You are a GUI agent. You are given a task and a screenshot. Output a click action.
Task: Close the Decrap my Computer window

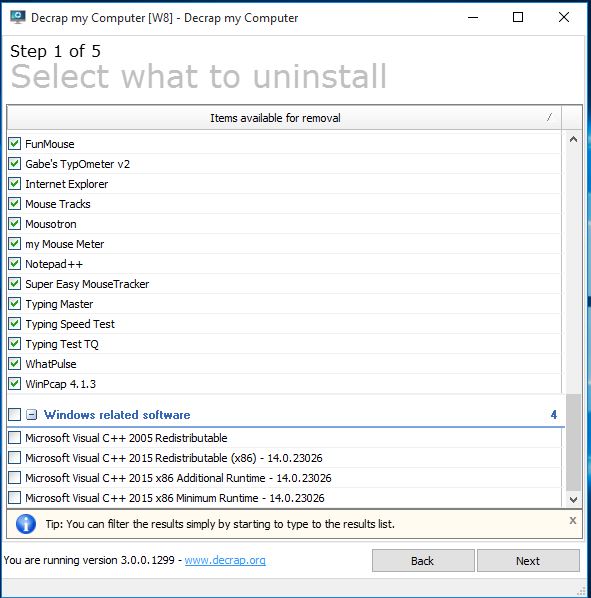(x=564, y=17)
